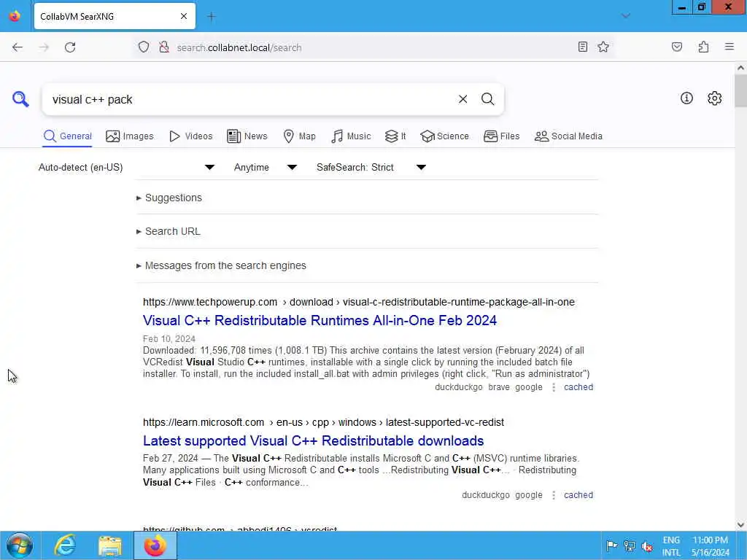The width and height of the screenshot is (747, 560).
Task: Reload the current page
Action: pyautogui.click(x=70, y=47)
